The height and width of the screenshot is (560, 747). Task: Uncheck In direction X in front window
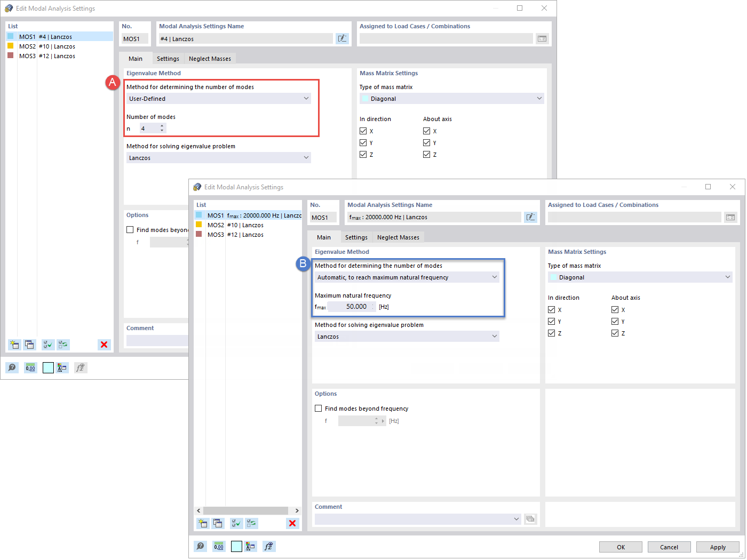[x=552, y=310]
